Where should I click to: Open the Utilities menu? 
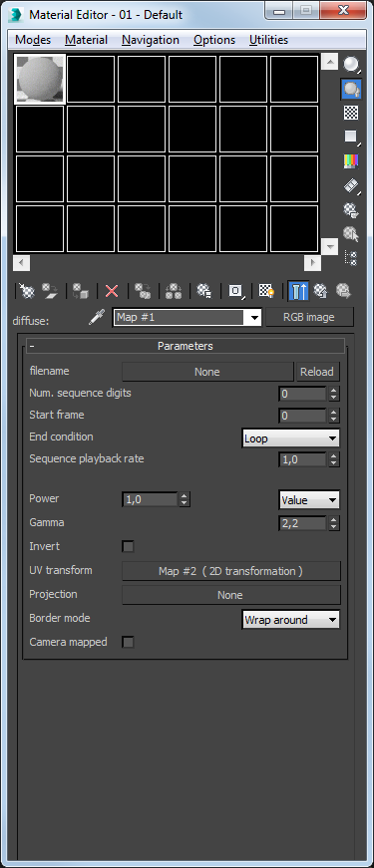268,40
